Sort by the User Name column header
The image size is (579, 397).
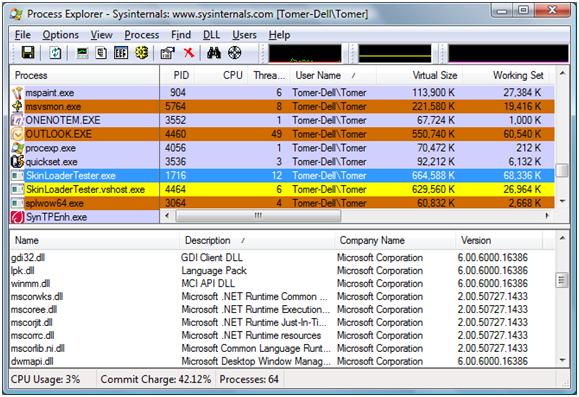(333, 75)
